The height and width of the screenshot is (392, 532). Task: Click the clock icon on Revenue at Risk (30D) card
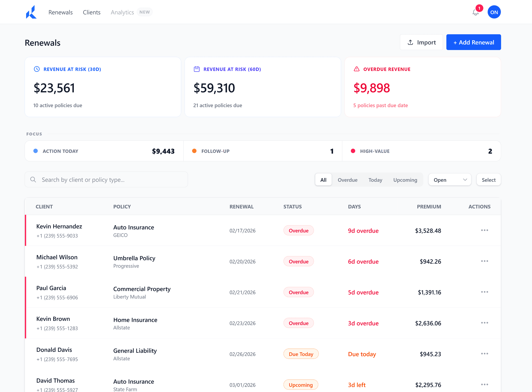click(36, 69)
